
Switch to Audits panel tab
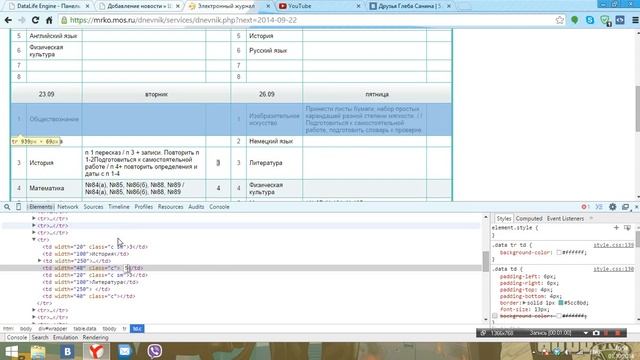click(196, 207)
